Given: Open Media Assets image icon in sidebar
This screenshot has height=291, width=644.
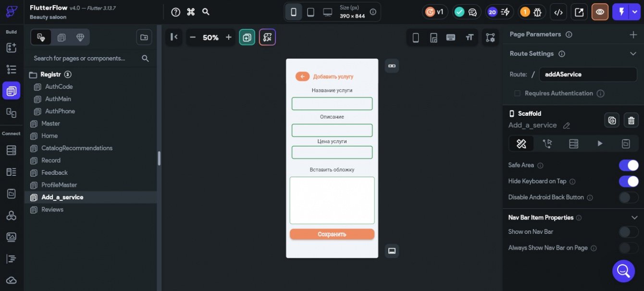Looking at the screenshot, I should click(x=11, y=237).
